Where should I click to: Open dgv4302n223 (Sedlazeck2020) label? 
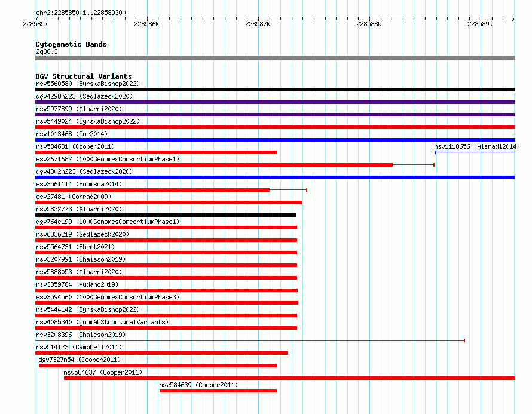pos(84,171)
